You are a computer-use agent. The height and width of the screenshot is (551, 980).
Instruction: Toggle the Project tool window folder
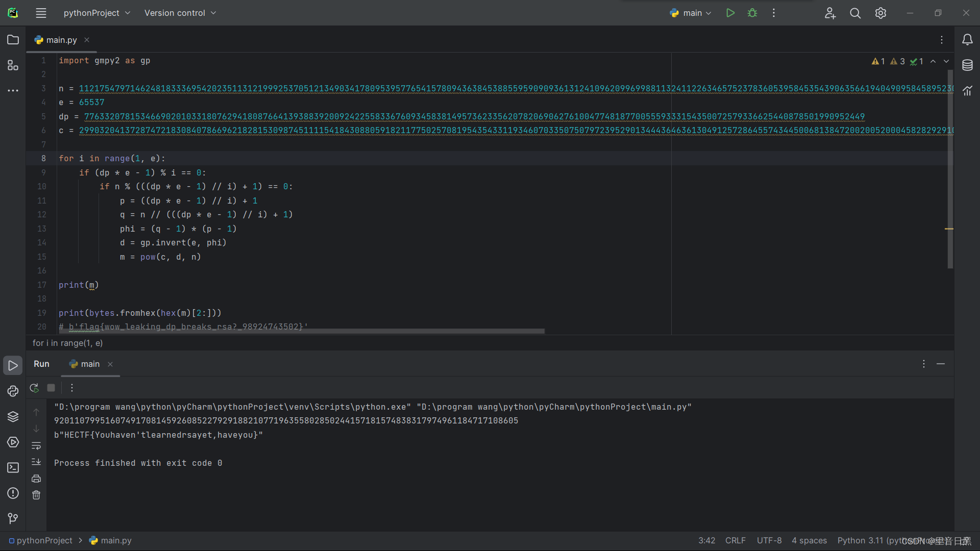point(13,40)
